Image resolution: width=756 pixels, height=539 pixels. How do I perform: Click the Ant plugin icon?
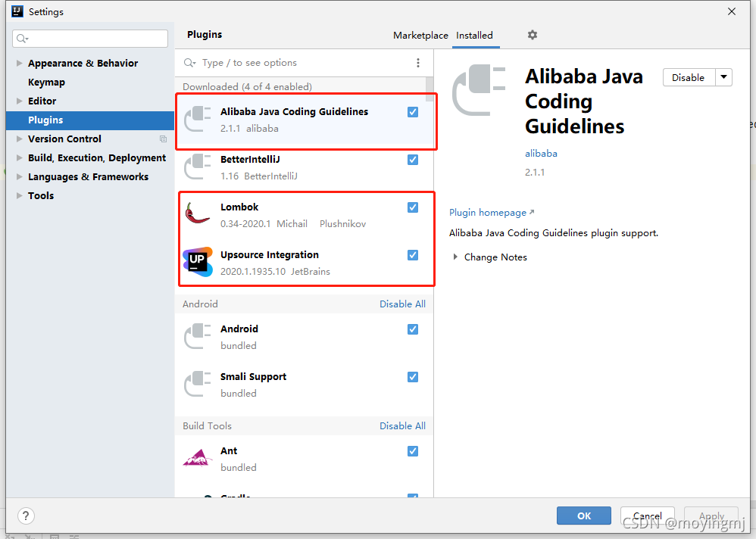(x=198, y=458)
